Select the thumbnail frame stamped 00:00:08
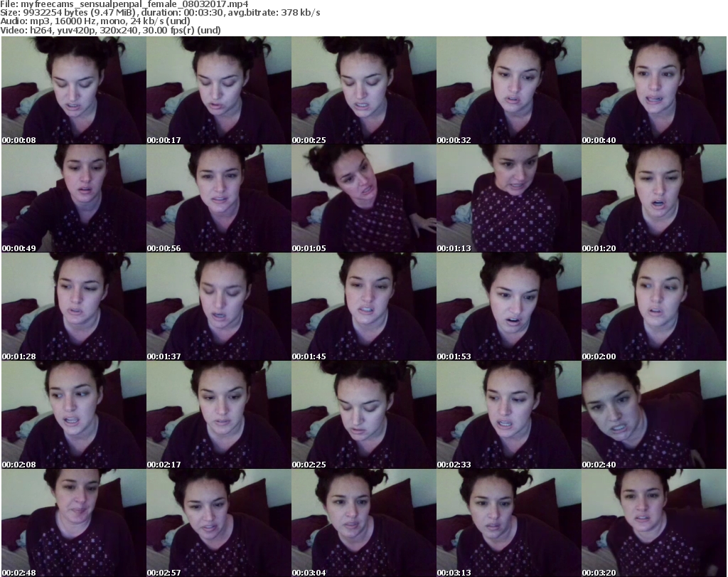The image size is (728, 577). tap(74, 90)
